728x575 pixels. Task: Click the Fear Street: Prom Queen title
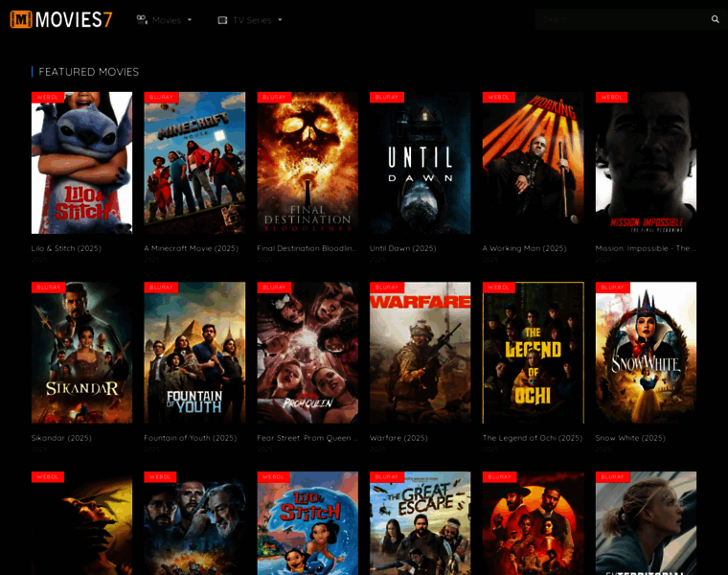pyautogui.click(x=307, y=438)
